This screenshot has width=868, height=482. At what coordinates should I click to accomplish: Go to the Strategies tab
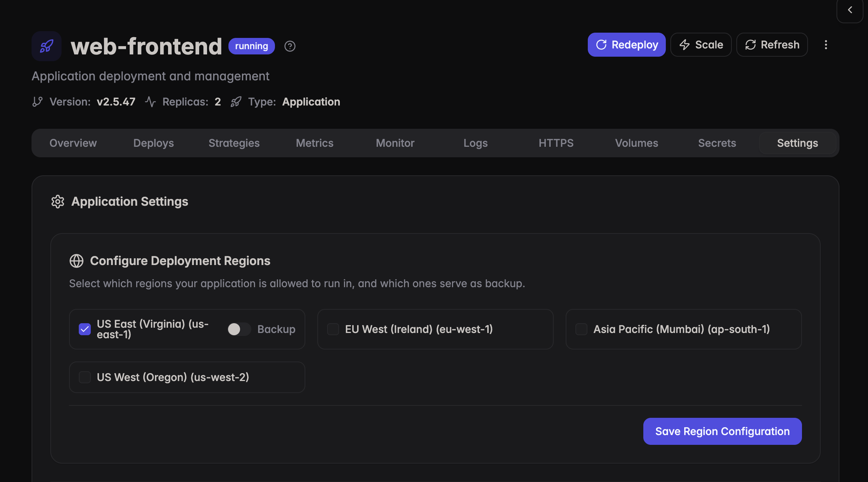point(234,143)
